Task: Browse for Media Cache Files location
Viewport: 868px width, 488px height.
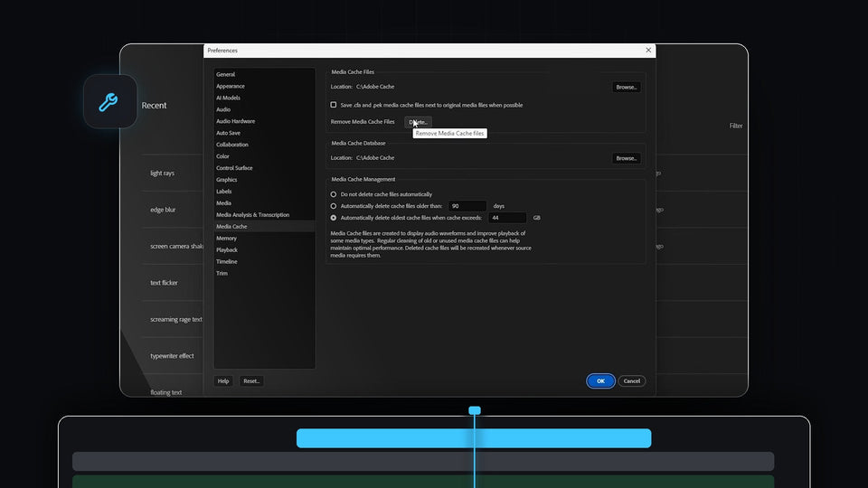Action: (x=626, y=87)
